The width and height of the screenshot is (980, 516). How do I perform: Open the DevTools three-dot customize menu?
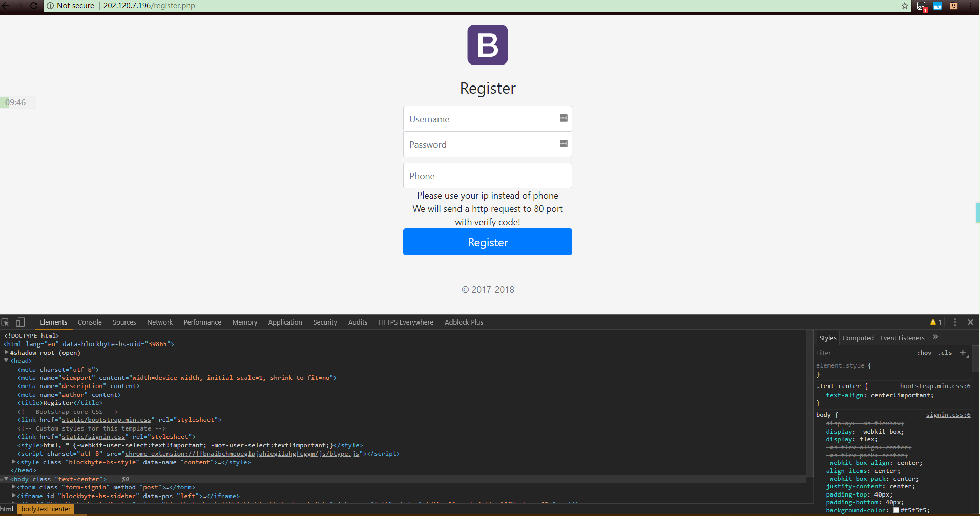pos(955,322)
